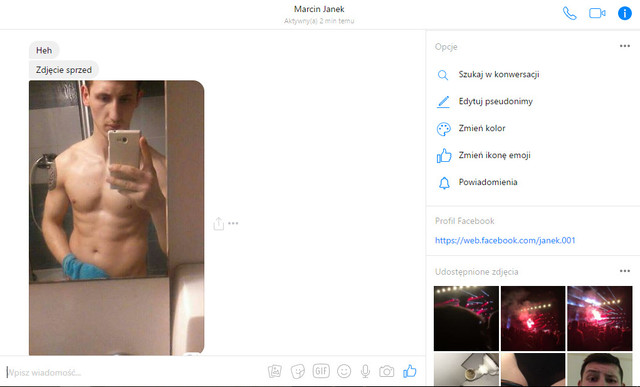Open the GIF picker
The height and width of the screenshot is (387, 640).
[321, 371]
